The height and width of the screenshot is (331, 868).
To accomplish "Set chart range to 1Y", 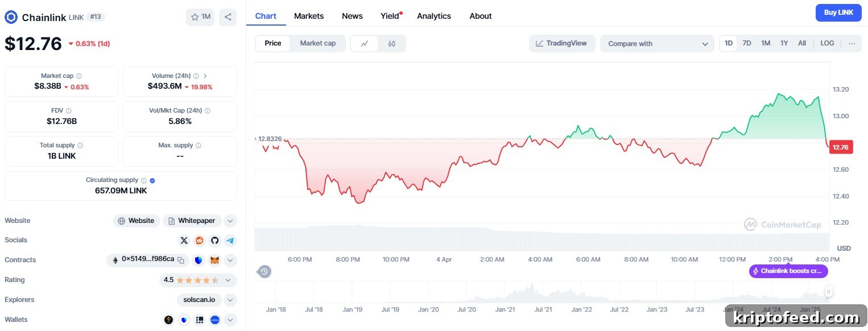I will (x=784, y=43).
